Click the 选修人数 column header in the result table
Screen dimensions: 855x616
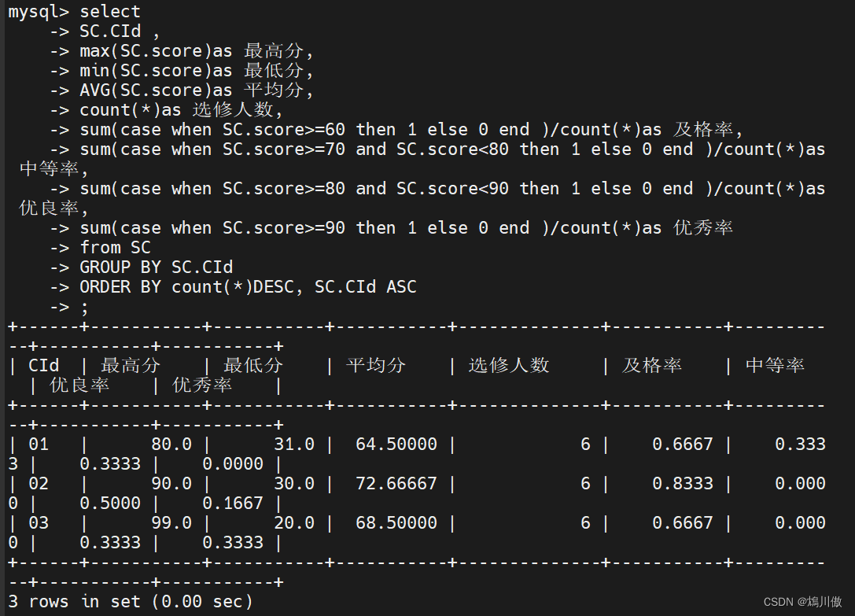(509, 366)
